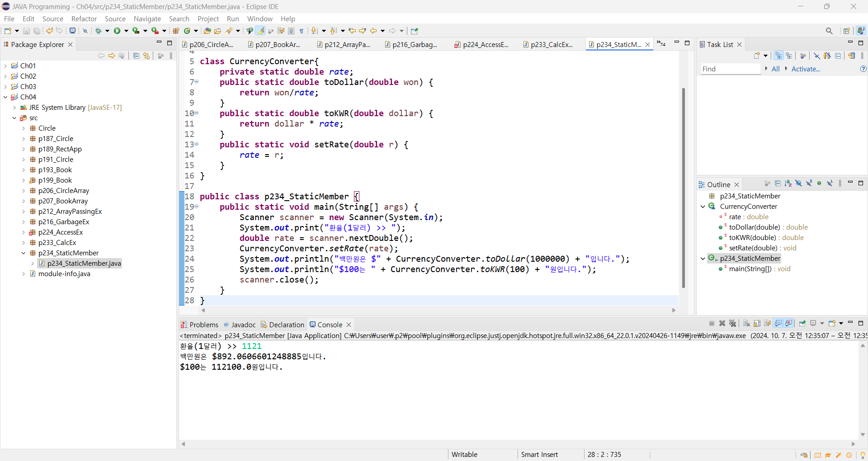Click the green Run button icon
Screen dimensions: 868x461
coord(117,31)
